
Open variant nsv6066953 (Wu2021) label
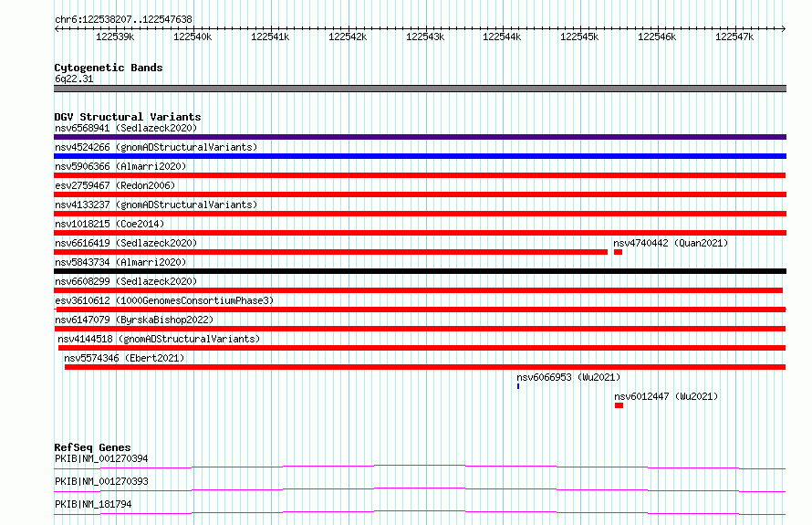click(x=568, y=377)
